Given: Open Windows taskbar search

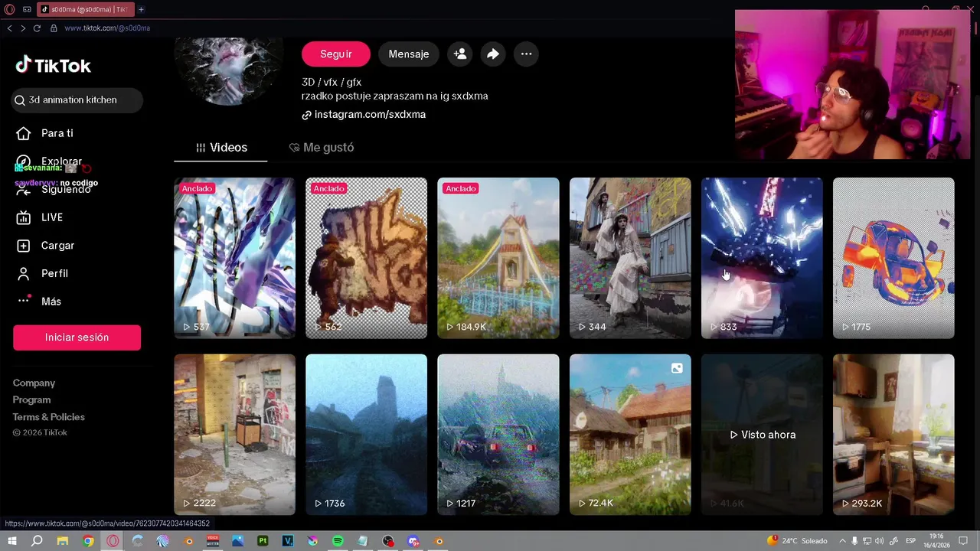Looking at the screenshot, I should (x=37, y=541).
